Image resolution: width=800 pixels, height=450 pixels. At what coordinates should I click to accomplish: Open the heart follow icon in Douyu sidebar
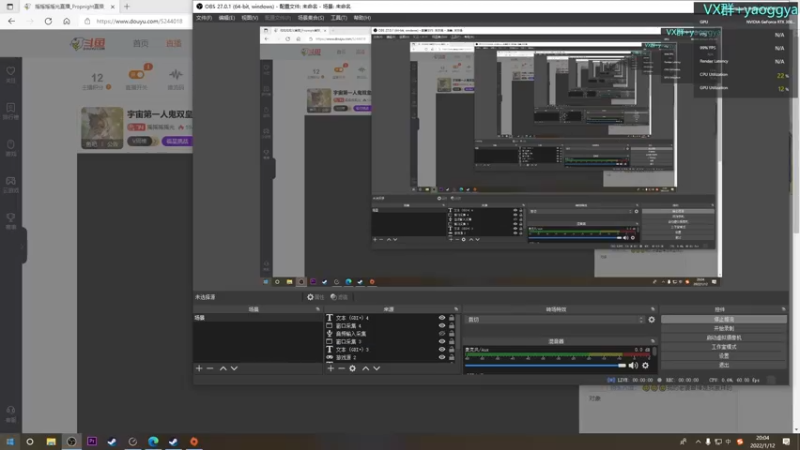11,73
